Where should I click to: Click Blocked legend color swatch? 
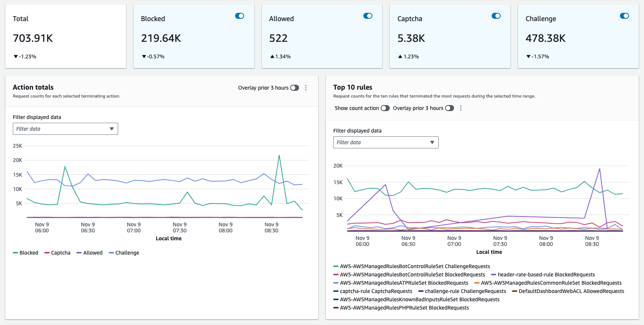(x=15, y=253)
